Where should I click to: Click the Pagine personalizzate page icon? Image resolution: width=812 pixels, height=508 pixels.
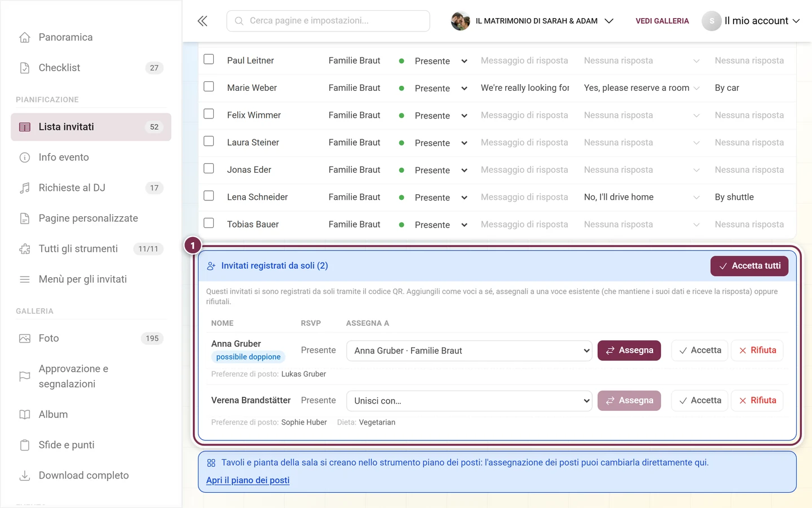tap(25, 218)
